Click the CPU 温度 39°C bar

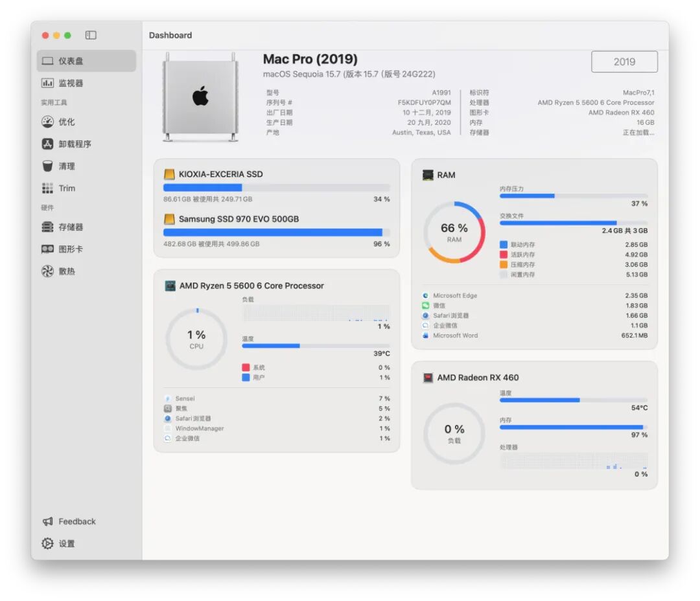tap(316, 346)
